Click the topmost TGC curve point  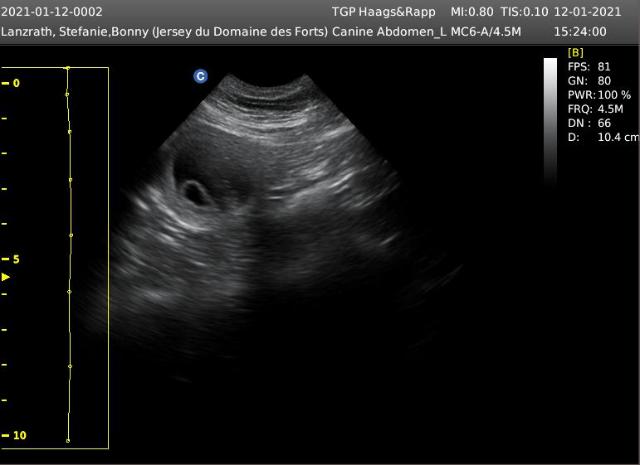(67, 68)
